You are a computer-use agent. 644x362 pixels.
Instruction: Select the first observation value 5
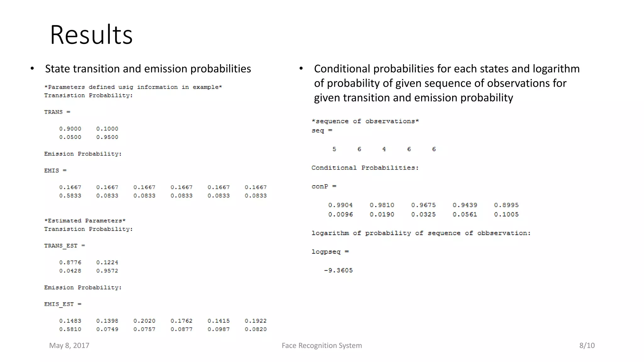tap(334, 149)
